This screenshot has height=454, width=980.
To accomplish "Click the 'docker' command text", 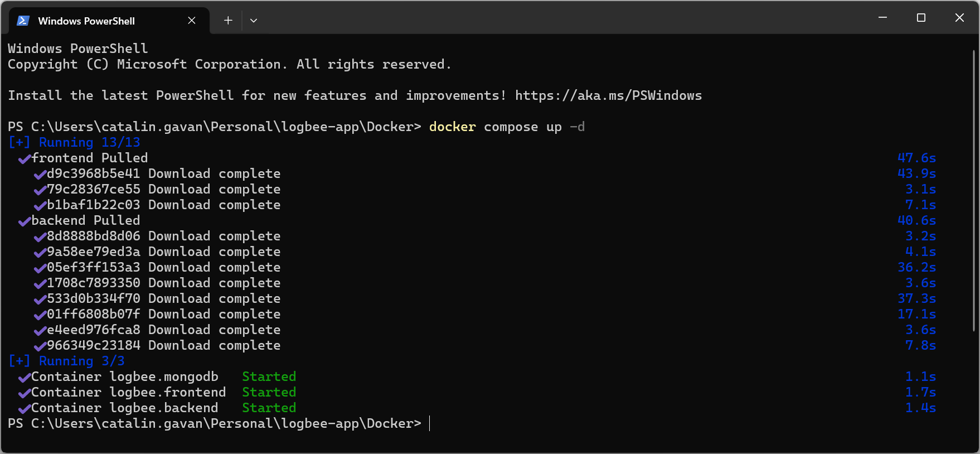I will (452, 127).
